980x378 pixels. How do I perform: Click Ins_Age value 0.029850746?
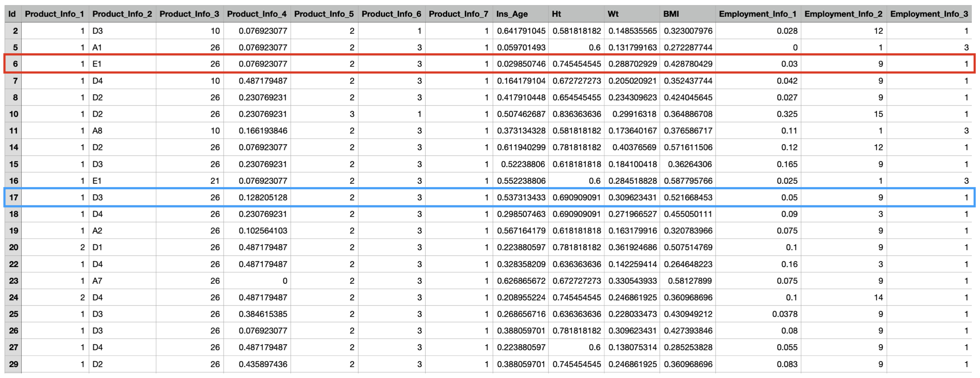point(521,64)
